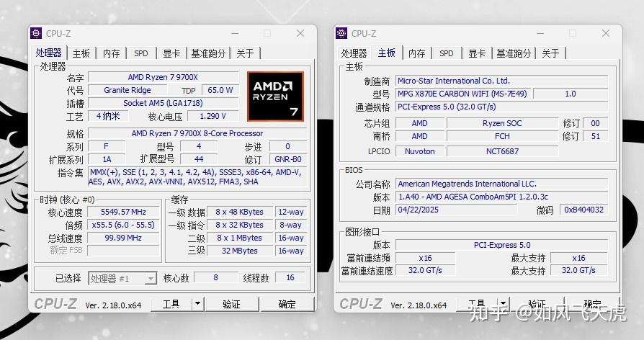Open the 显卡 tab in left CPU-Z window

171,53
